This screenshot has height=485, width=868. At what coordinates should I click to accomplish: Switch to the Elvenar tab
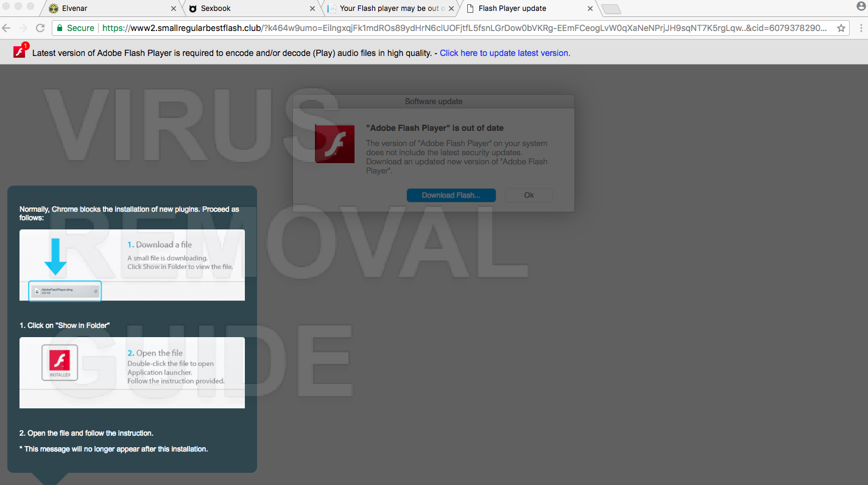[x=113, y=9]
